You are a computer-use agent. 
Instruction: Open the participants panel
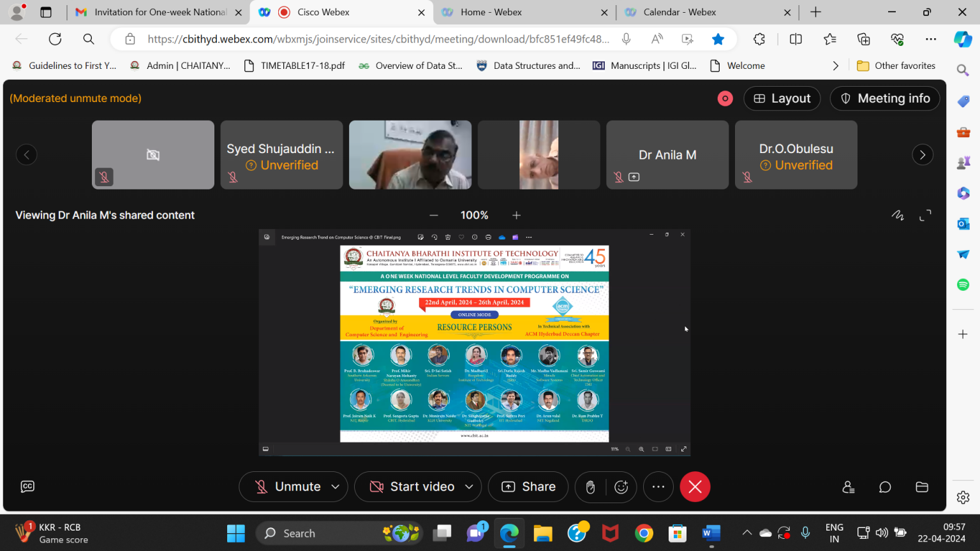[x=848, y=487]
